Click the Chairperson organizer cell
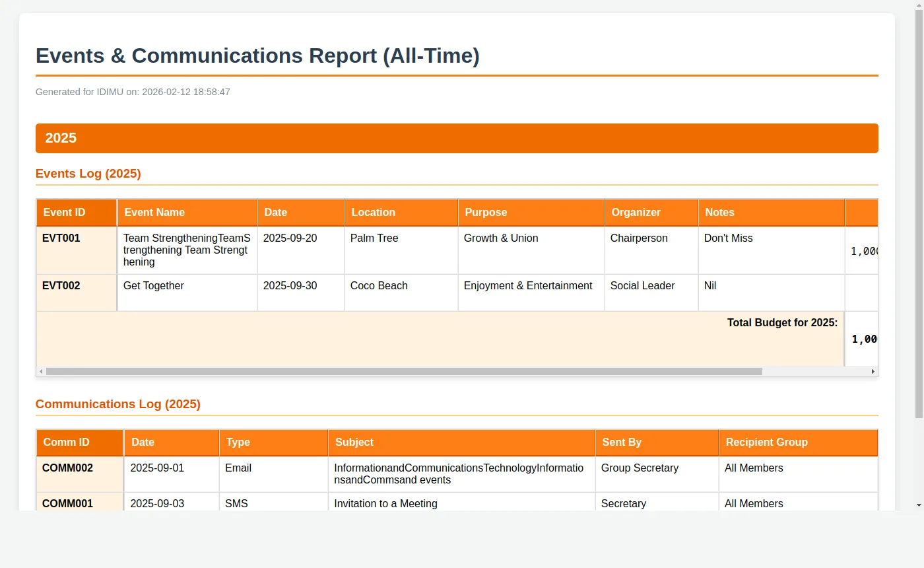 tap(651, 250)
